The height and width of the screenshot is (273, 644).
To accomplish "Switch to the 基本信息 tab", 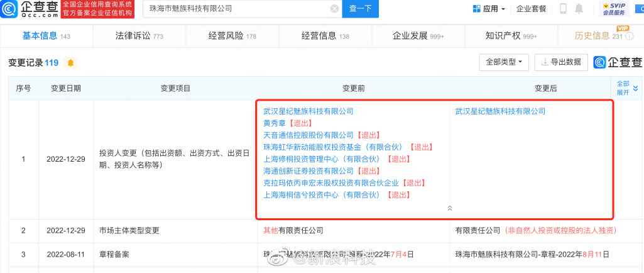I will [x=46, y=36].
